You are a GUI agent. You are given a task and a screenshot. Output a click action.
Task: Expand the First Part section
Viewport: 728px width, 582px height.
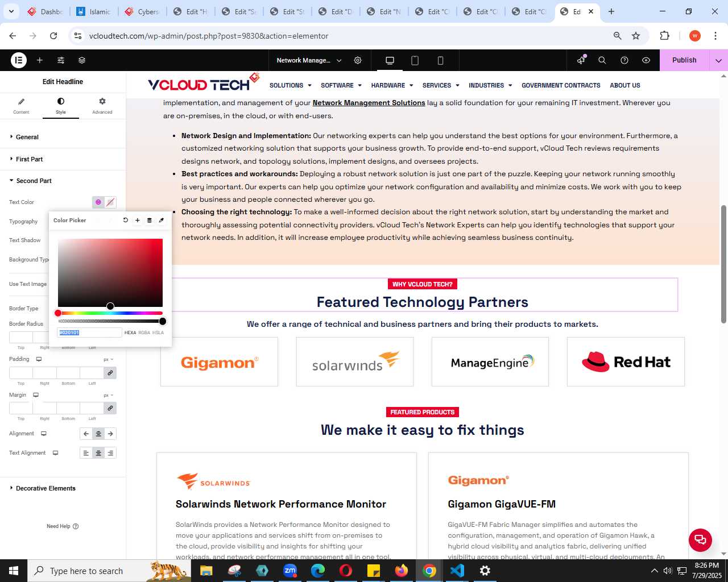point(63,159)
